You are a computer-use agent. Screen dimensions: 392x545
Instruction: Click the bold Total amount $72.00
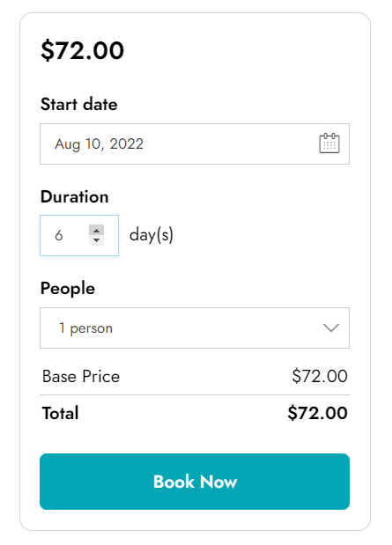(x=317, y=413)
